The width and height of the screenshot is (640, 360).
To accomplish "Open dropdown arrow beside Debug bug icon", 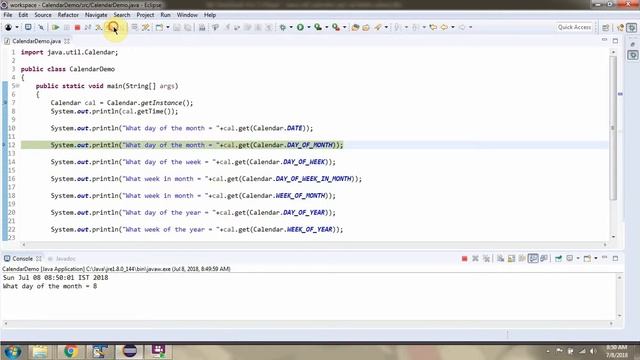I will click(x=291, y=27).
